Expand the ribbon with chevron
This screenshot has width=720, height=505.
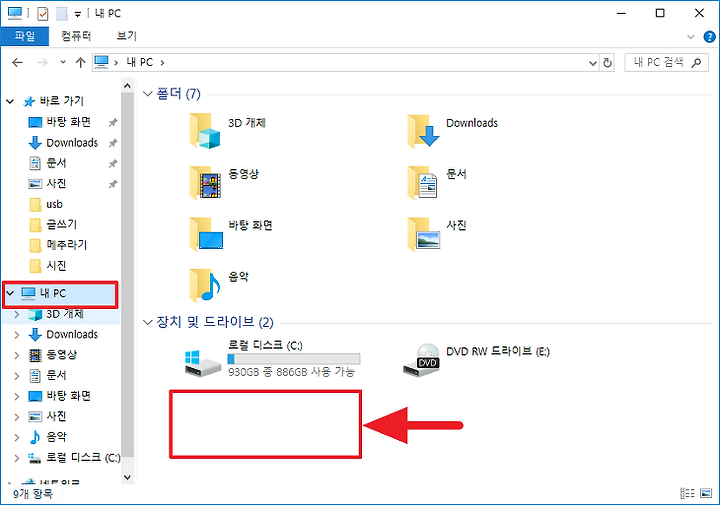click(690, 37)
